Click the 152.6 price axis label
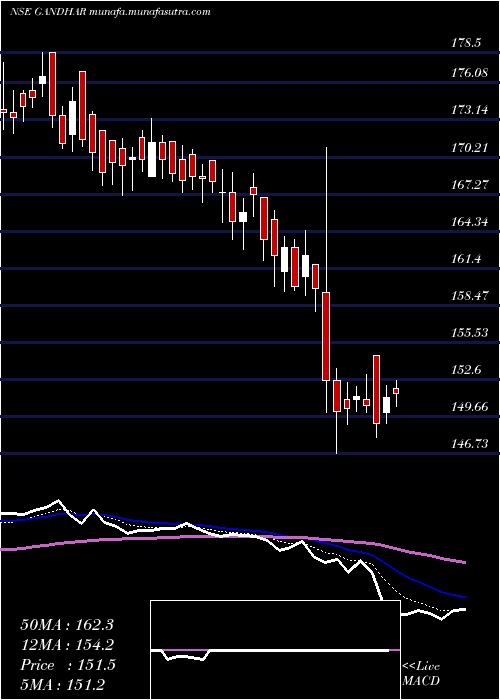500x700 pixels. [466, 370]
